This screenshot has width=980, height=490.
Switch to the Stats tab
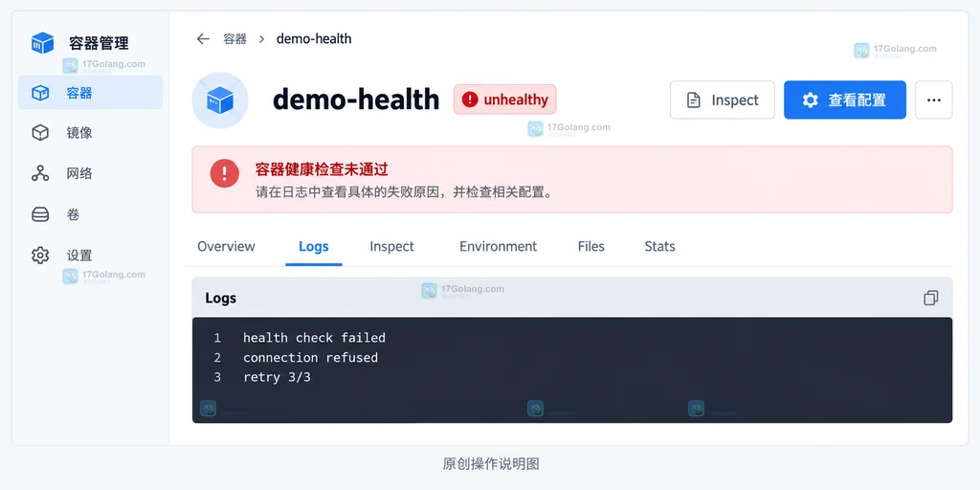[x=660, y=246]
